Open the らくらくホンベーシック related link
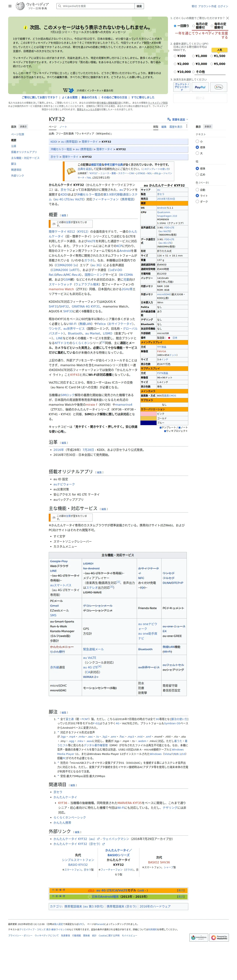This screenshot has width=237, height=980. (70, 817)
